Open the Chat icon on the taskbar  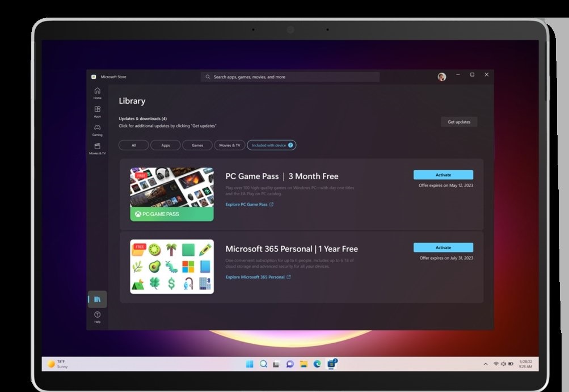290,364
